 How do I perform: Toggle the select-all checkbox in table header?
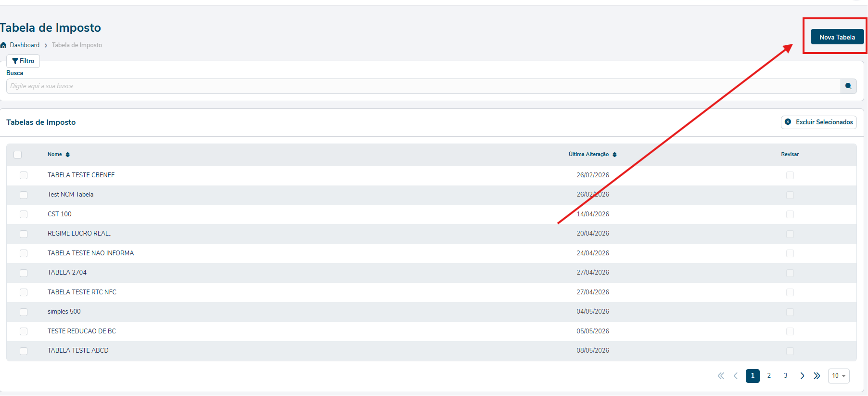tap(18, 155)
